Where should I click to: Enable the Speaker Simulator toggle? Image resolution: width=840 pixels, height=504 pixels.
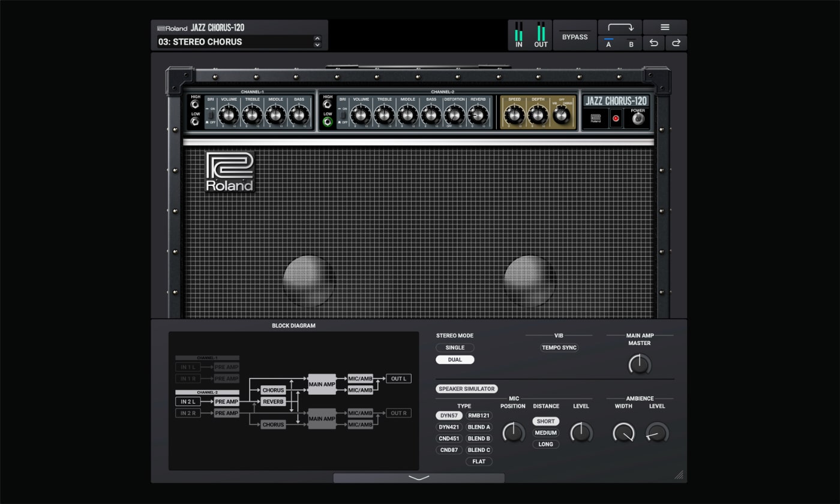466,389
